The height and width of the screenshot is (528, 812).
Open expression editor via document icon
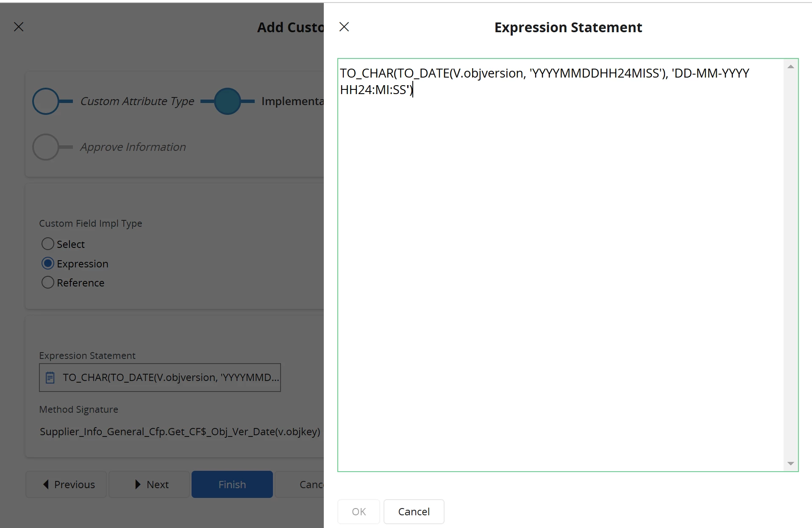pos(50,378)
